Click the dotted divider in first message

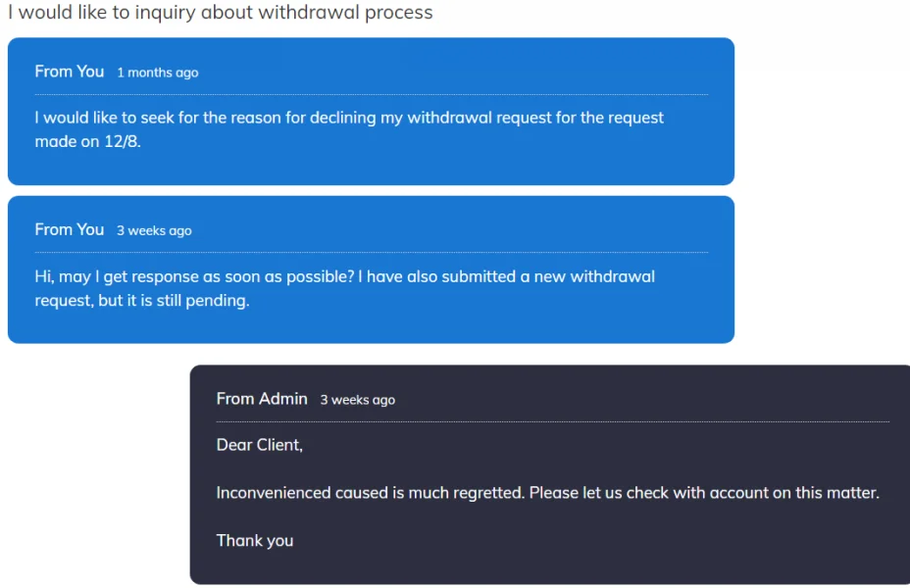click(x=371, y=94)
